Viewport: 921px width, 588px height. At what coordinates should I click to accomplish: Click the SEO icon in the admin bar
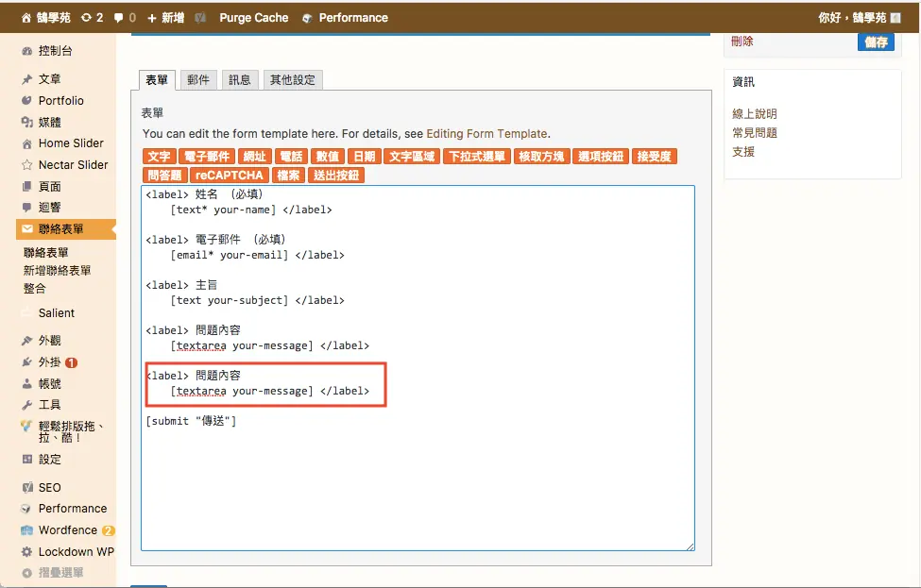(x=200, y=18)
